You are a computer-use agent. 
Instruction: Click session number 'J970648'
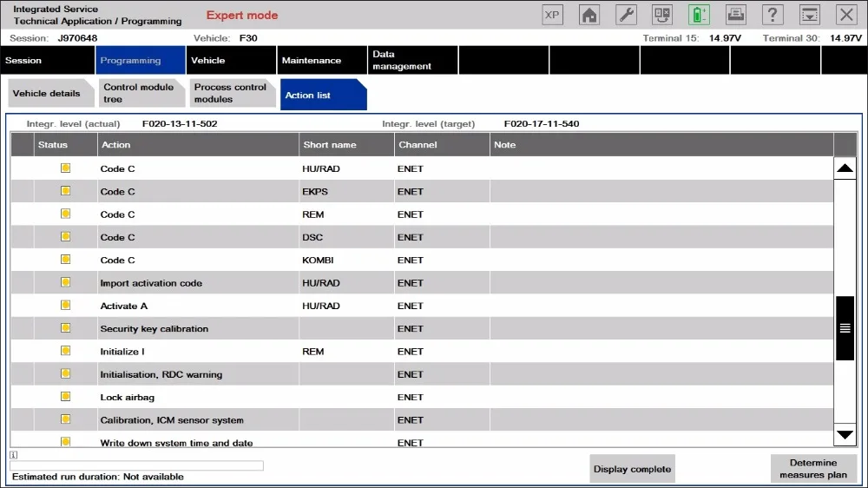tap(77, 38)
